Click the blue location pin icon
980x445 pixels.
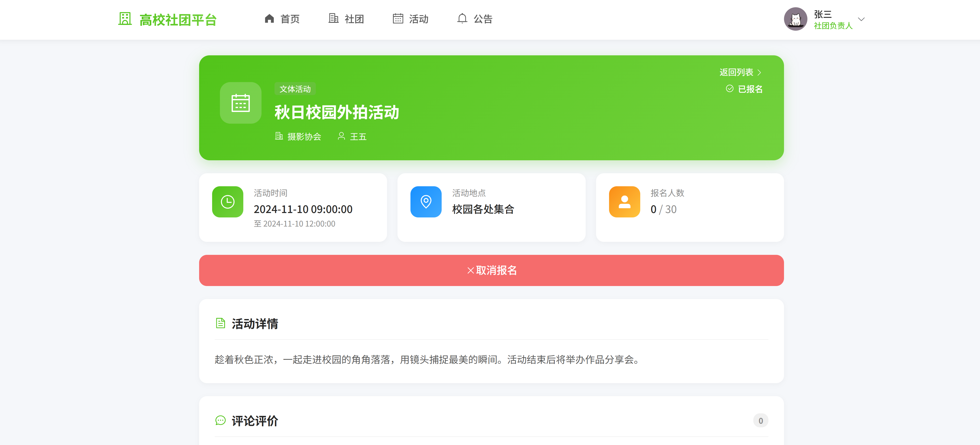coord(426,202)
